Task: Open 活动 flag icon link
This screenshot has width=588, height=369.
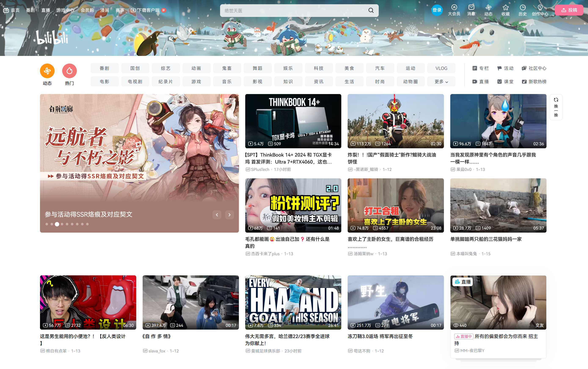Action: tap(499, 68)
